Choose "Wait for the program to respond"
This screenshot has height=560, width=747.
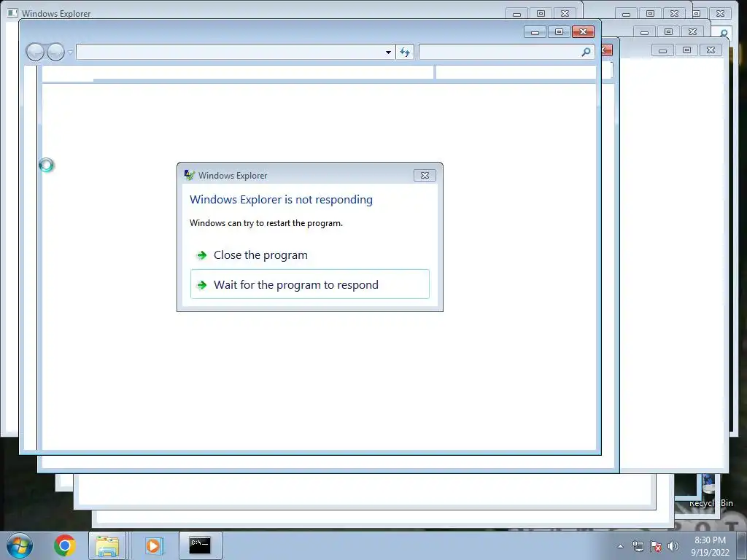pos(309,284)
